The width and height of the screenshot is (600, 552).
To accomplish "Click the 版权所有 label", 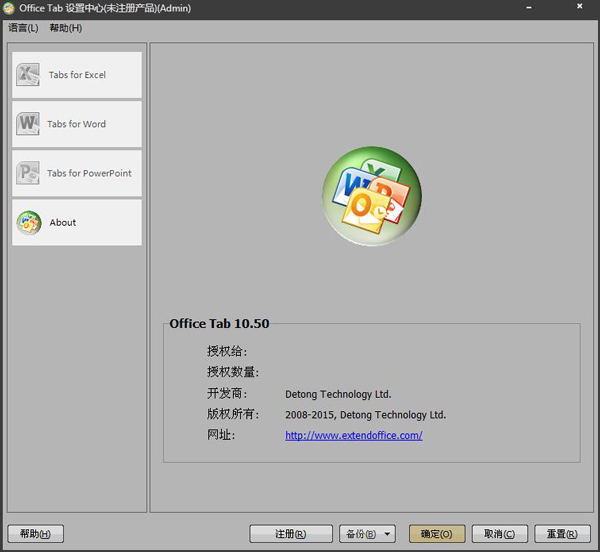I will (x=233, y=414).
